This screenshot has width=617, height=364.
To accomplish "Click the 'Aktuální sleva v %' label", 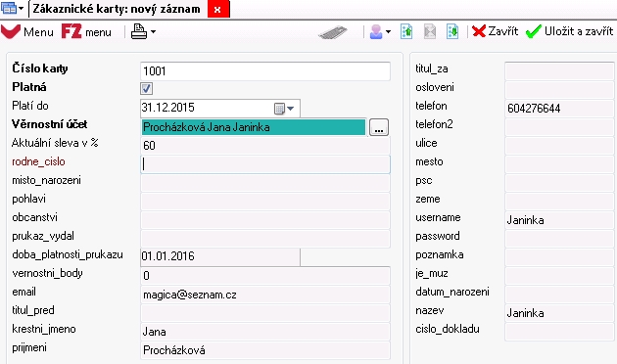I will tap(55, 143).
